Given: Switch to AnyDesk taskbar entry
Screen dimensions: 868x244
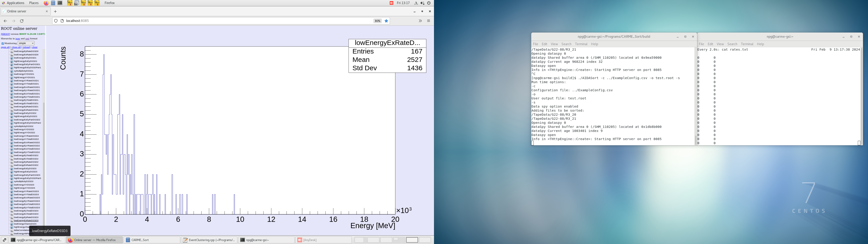Looking at the screenshot, I should [x=323, y=240].
